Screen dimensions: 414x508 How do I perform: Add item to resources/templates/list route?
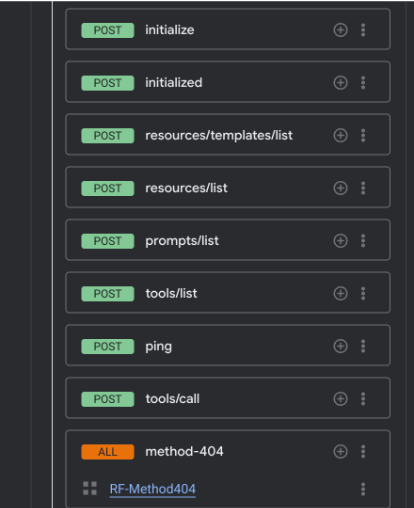340,135
